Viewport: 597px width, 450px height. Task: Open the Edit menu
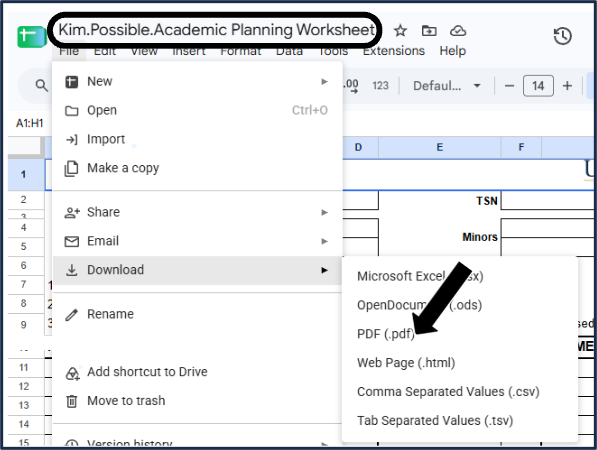click(x=105, y=51)
